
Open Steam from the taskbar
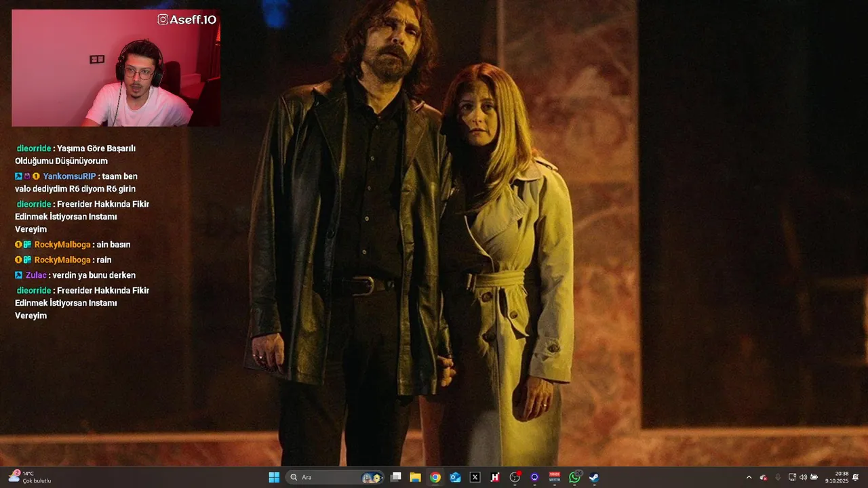pyautogui.click(x=594, y=477)
